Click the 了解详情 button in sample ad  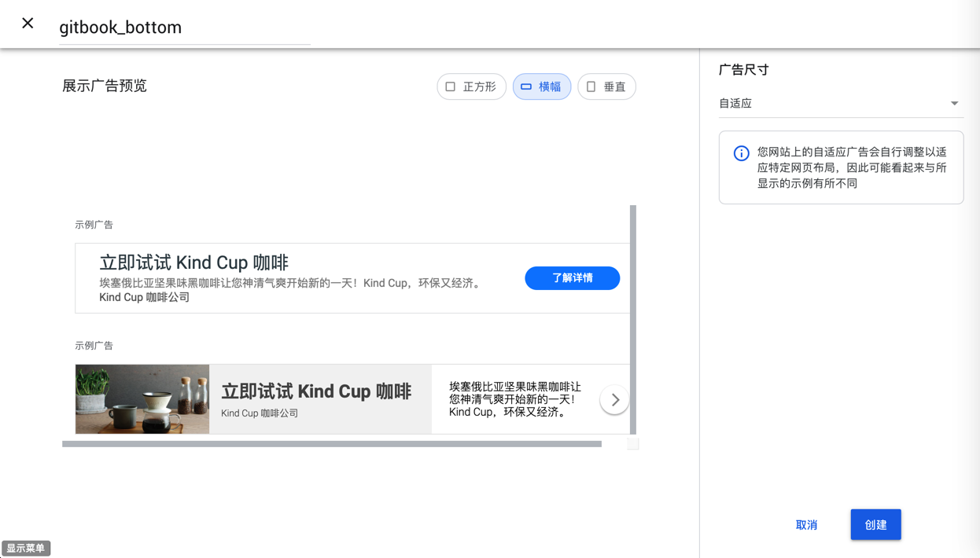pyautogui.click(x=572, y=278)
